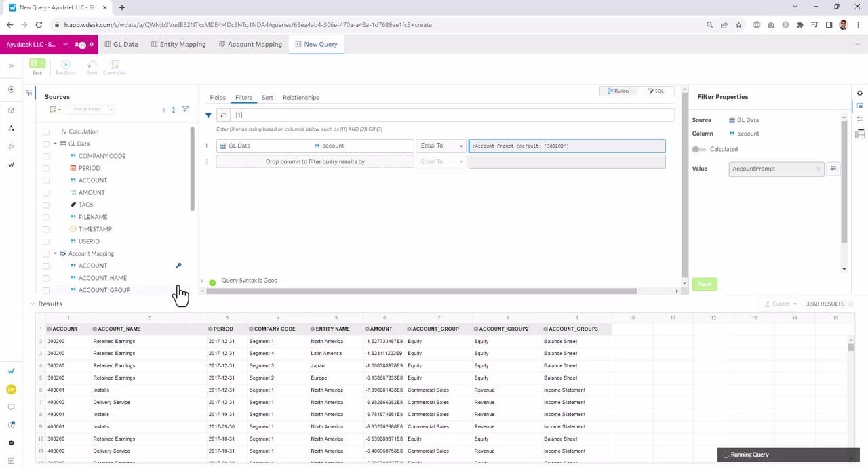Open the sliders icon in right rail
Viewport: 868px width, 469px height.
(x=860, y=119)
